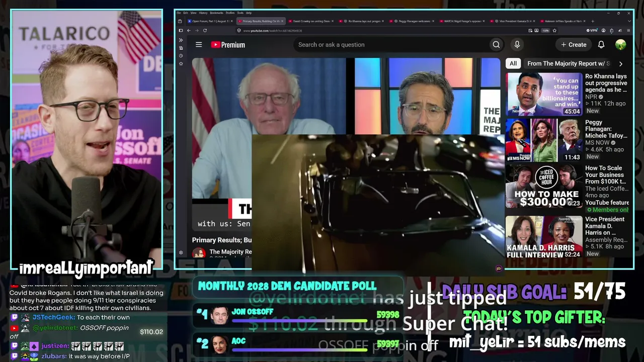Open The Majority Report channel name link
644x362 pixels.
tap(230, 252)
